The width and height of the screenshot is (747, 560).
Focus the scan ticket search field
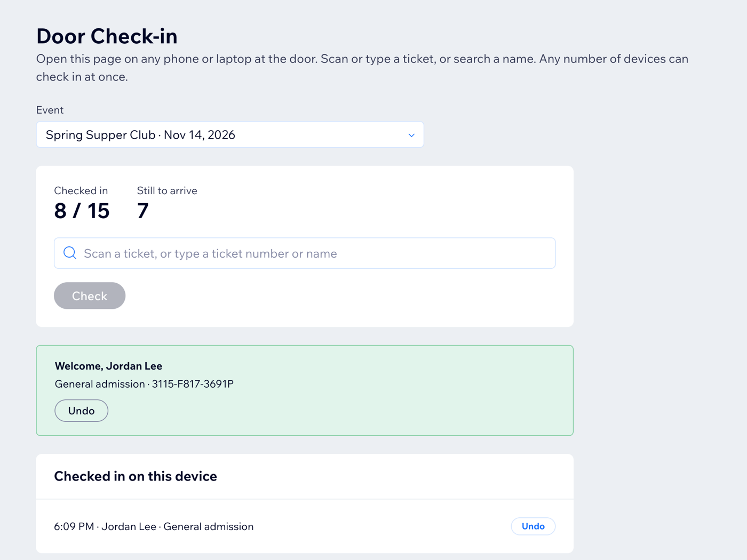(305, 253)
